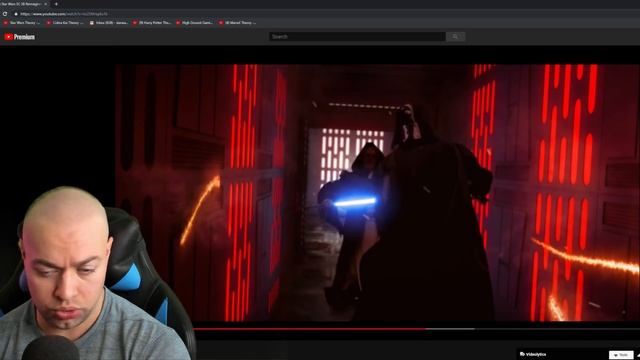Open a new browser tab with plus
This screenshot has width=640, height=360.
[x=56, y=4]
